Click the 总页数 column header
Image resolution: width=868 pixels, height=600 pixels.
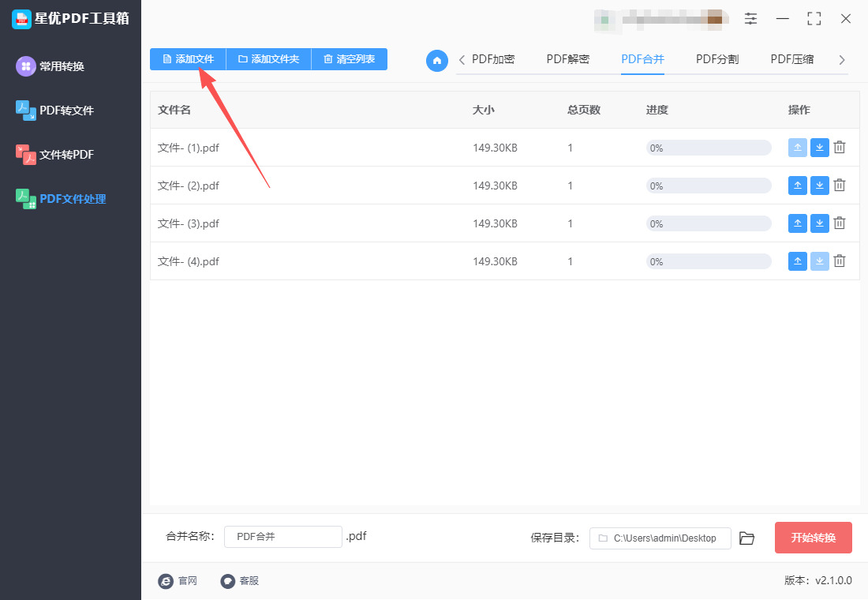[x=583, y=110]
